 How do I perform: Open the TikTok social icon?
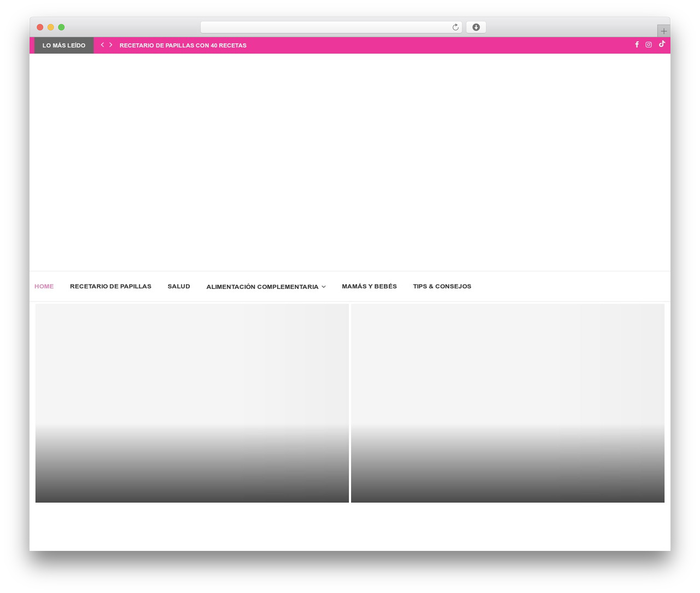point(662,44)
